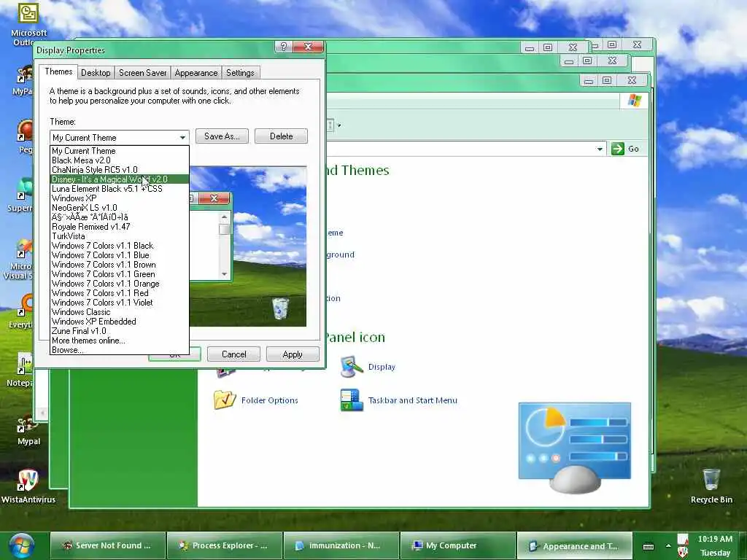Switch to the Desktop tab
The height and width of the screenshot is (560, 747).
(x=96, y=73)
